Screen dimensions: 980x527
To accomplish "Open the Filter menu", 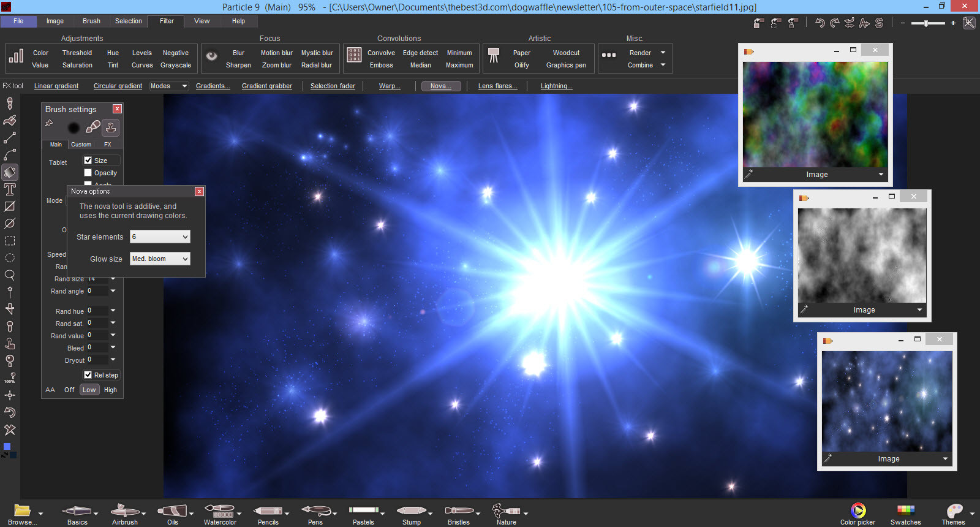I will (x=167, y=21).
